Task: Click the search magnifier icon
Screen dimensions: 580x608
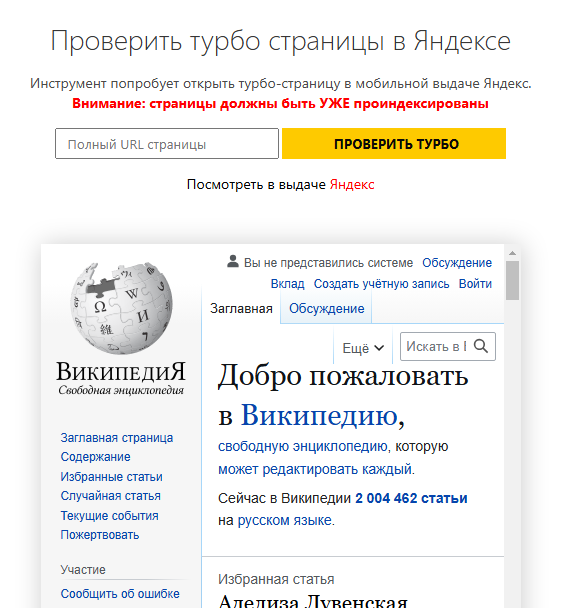Action: [481, 346]
